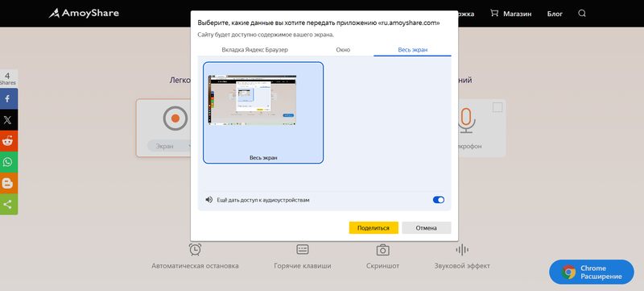Switch to Вкладка Яндекс Браузер tab
Viewport: 644px width, 291px height.
tap(254, 50)
